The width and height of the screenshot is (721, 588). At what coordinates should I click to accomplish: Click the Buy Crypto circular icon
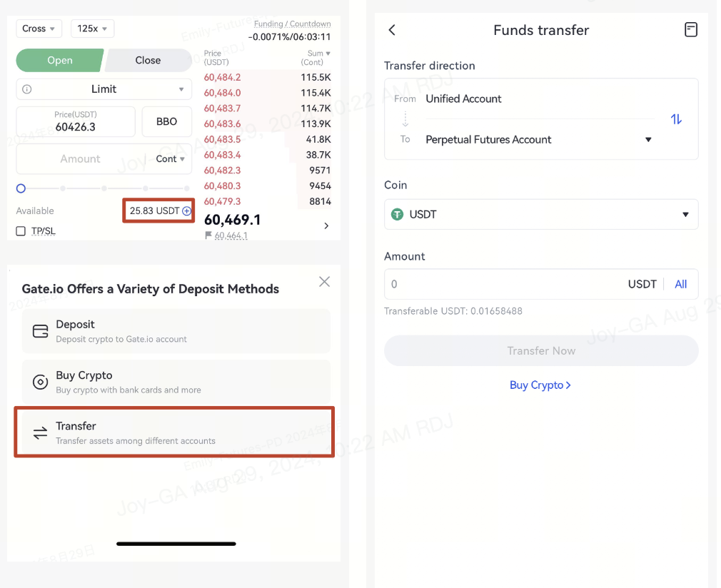tap(41, 382)
